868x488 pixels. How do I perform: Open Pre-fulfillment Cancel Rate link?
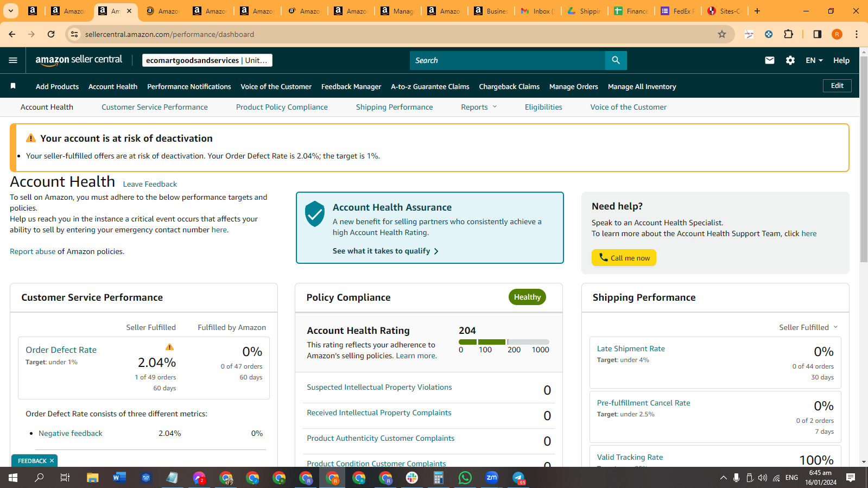point(644,403)
